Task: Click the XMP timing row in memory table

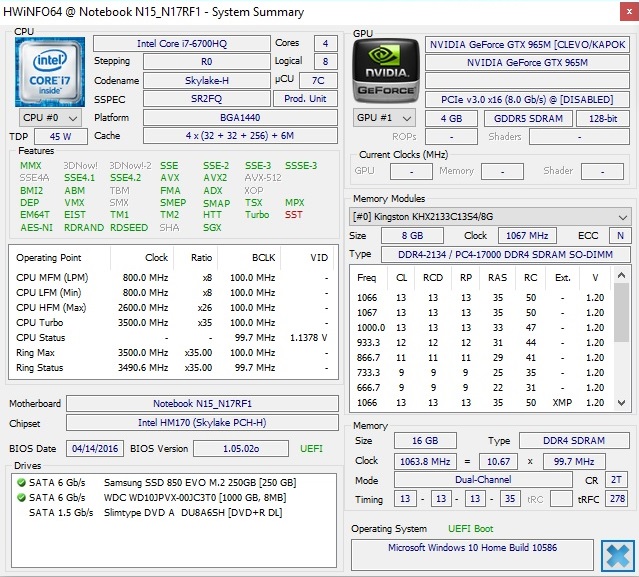Action: click(x=481, y=403)
